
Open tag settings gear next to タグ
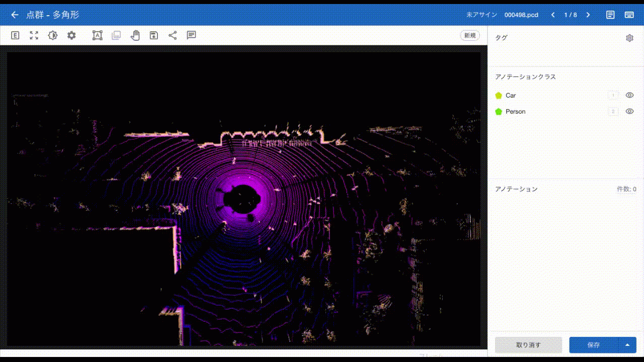(x=629, y=38)
